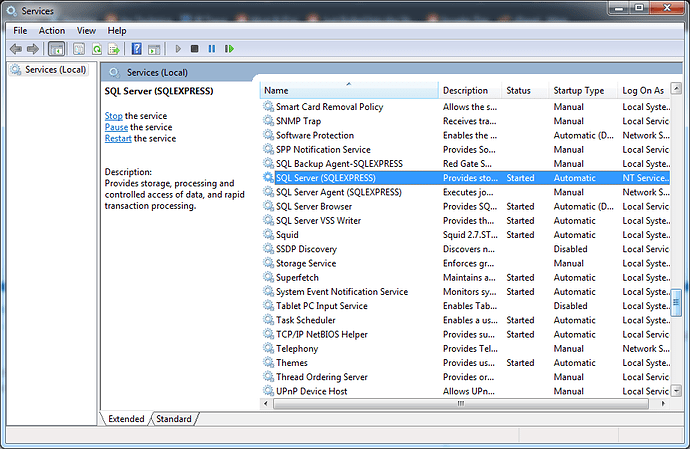690x449 pixels.
Task: Click gear icon beside UPnP Device Host
Action: pyautogui.click(x=268, y=391)
